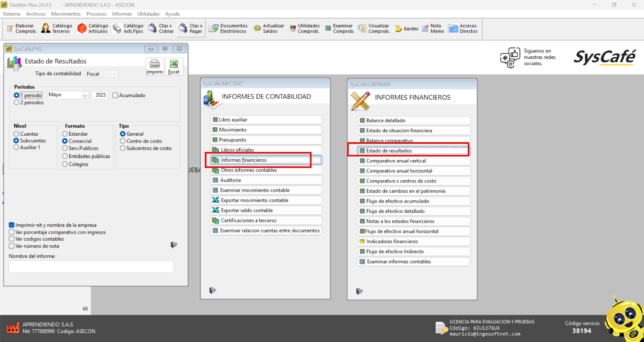Open the Utilidades menu
The width and height of the screenshot is (644, 342).
point(149,14)
